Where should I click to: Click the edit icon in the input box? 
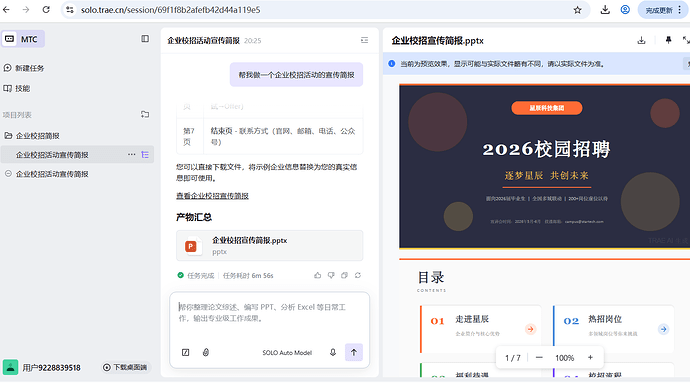point(186,352)
